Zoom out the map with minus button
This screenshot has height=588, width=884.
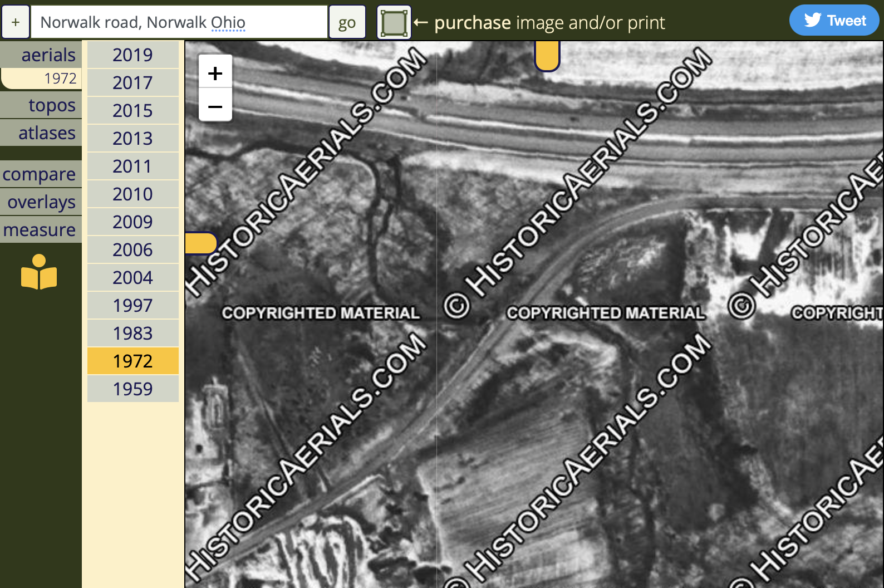click(x=215, y=106)
